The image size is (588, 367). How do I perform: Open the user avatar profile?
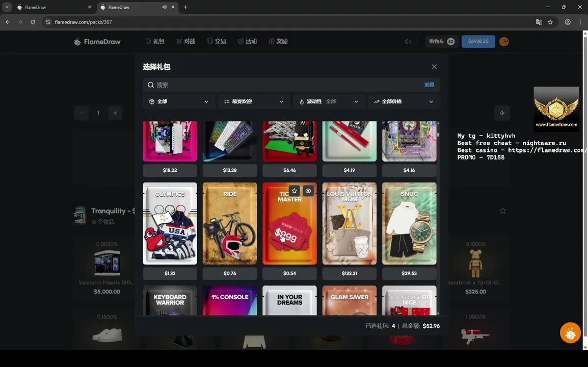(504, 42)
